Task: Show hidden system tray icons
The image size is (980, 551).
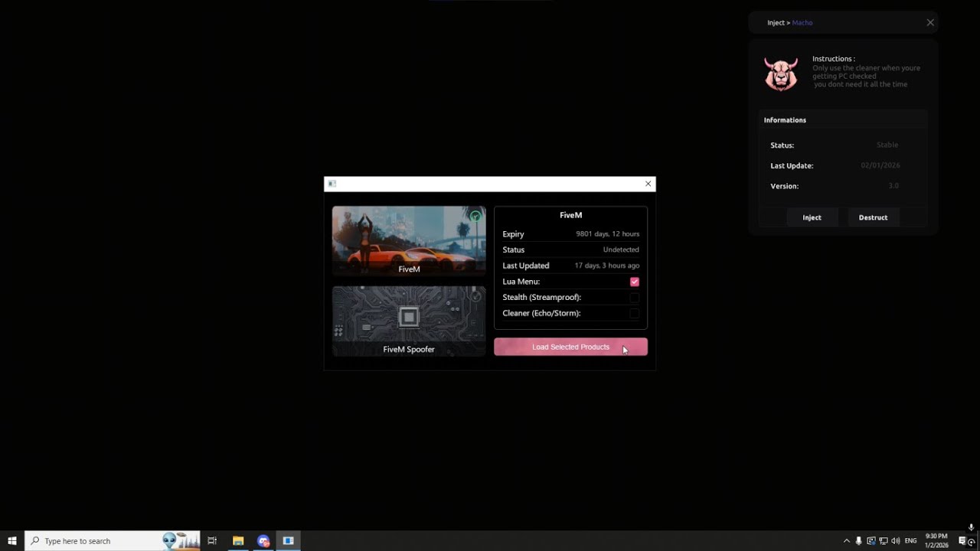Action: 846,541
